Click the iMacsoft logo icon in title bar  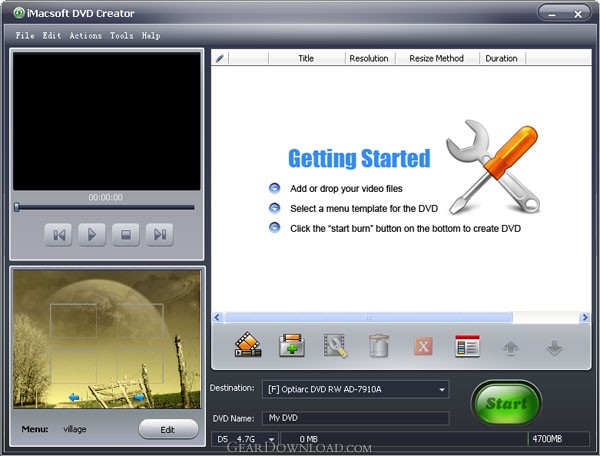[18, 13]
